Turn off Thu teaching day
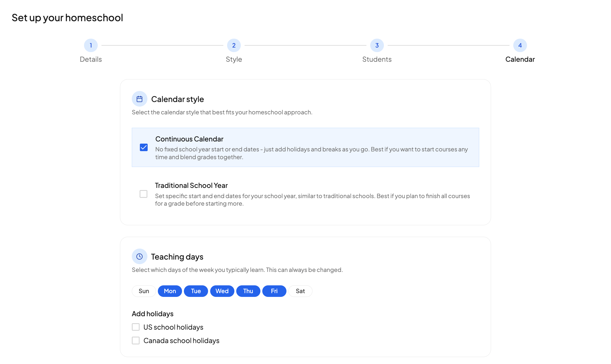 [x=248, y=291]
